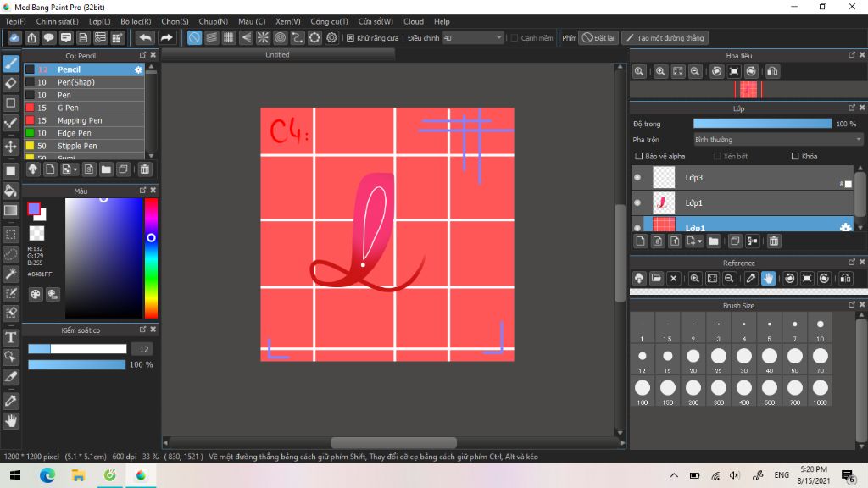Add a new layer in the Lớp panel

[x=641, y=241]
